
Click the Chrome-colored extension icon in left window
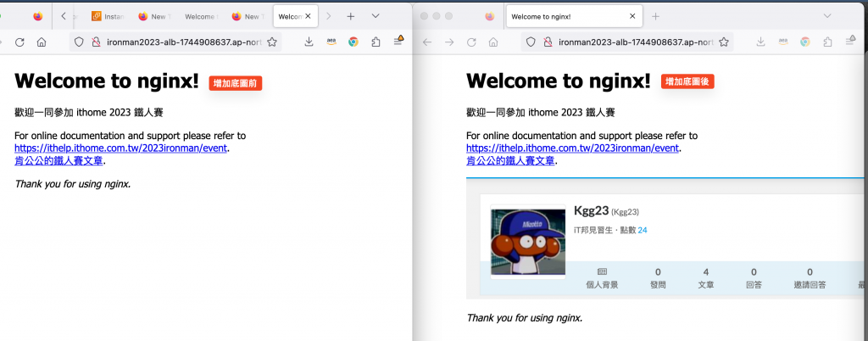pyautogui.click(x=353, y=42)
